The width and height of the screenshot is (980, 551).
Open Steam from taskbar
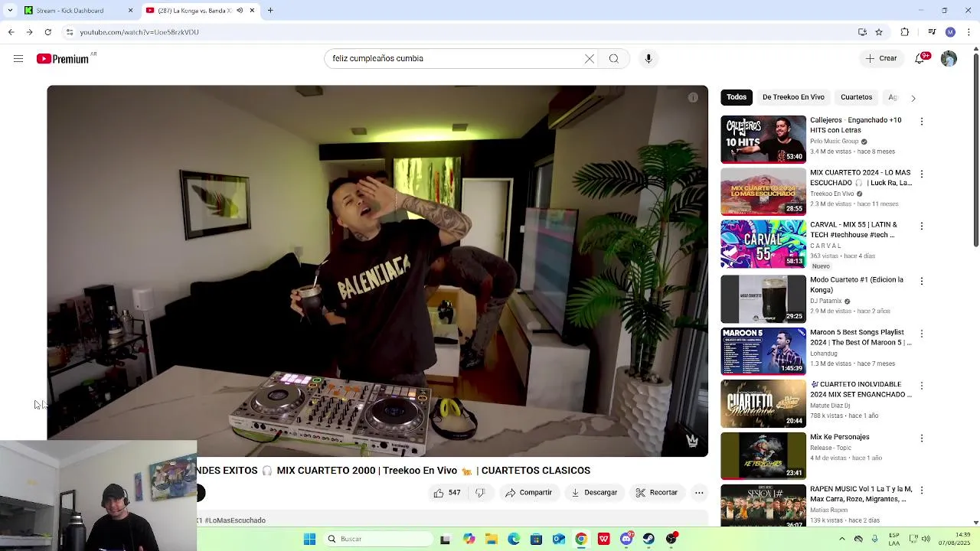(648, 540)
